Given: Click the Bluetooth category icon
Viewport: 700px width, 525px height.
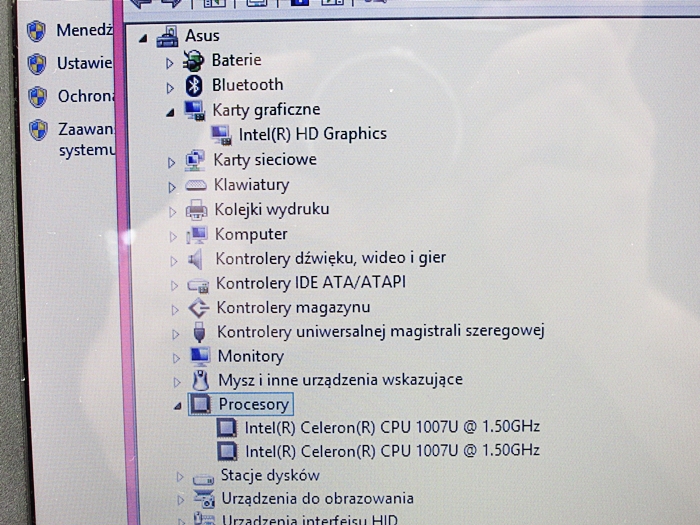Looking at the screenshot, I should 194,86.
